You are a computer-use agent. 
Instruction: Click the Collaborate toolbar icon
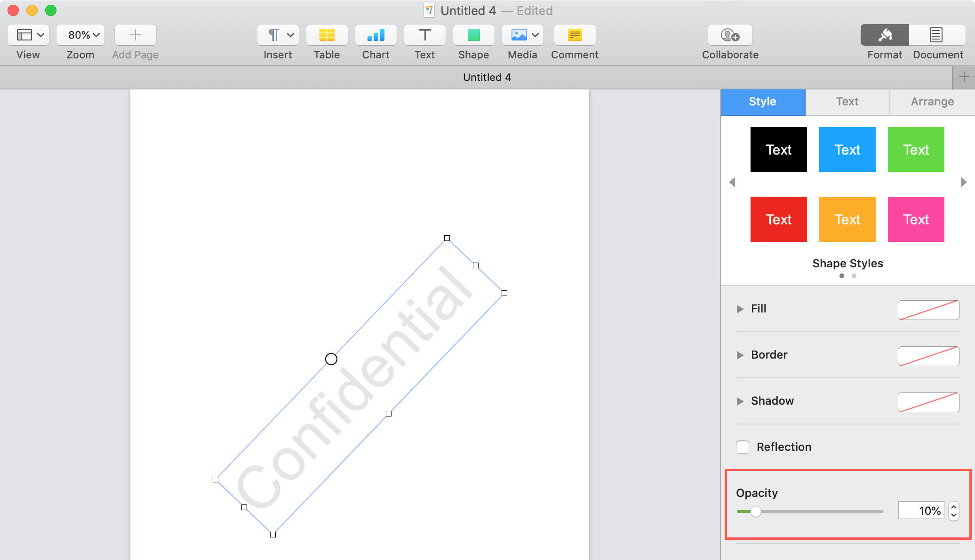tap(729, 34)
